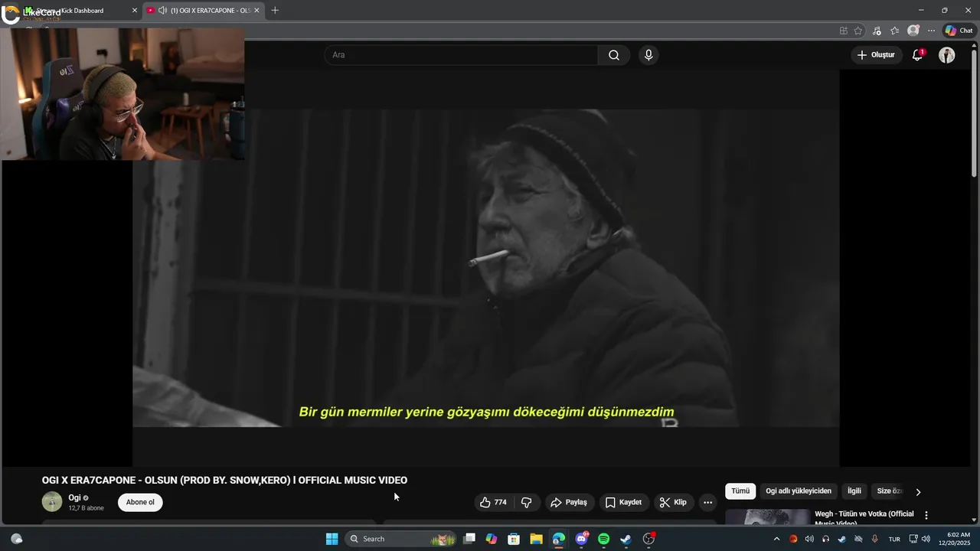
Task: Subscribe with the Abone ol button
Action: [140, 502]
